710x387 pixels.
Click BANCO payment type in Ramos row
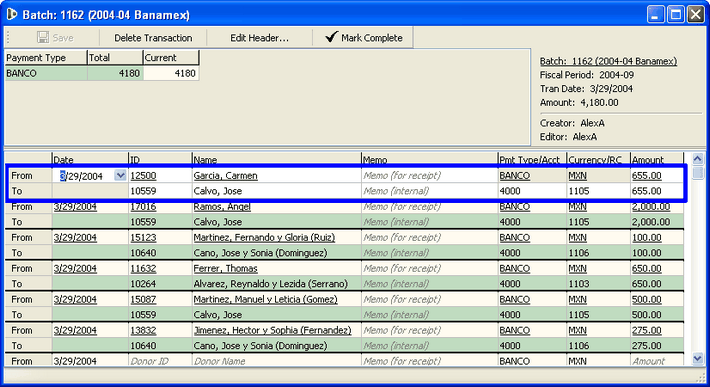[514, 206]
